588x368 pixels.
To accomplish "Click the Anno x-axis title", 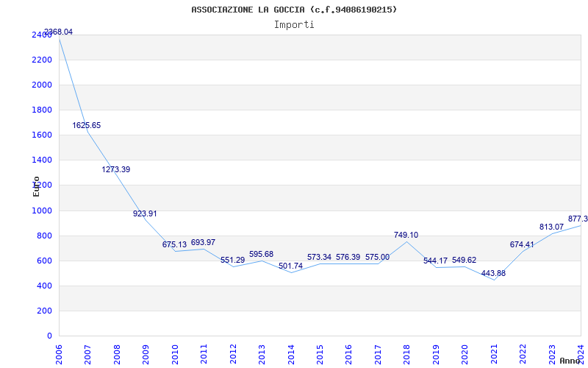I will (x=570, y=361).
